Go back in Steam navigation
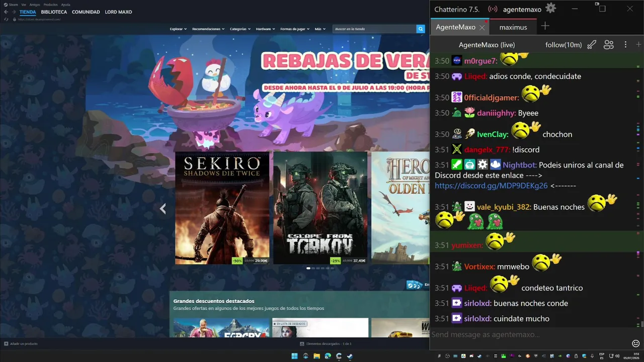This screenshot has height=362, width=644. (6, 12)
